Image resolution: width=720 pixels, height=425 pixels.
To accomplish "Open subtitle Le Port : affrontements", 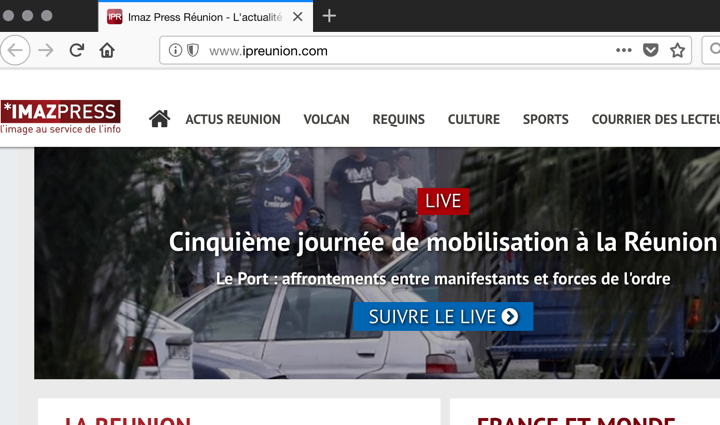I will [x=443, y=279].
